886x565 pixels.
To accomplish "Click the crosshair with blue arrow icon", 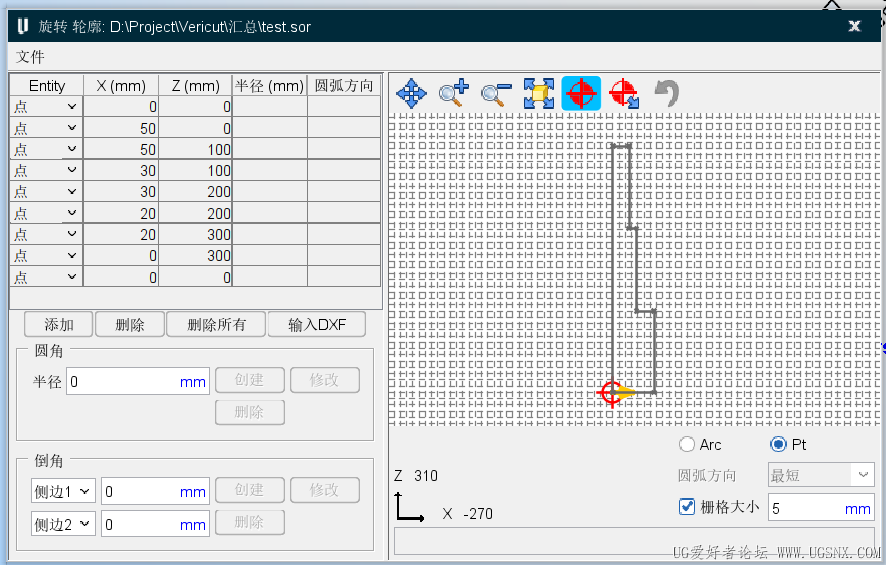I will (x=624, y=93).
